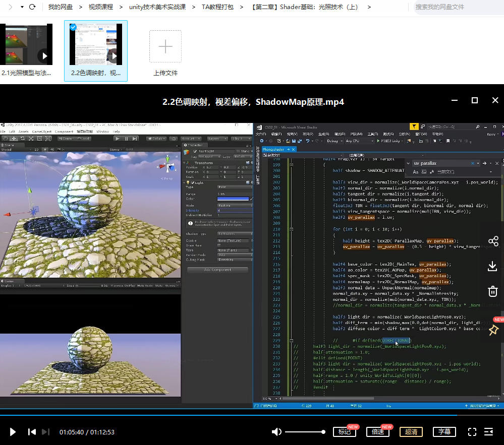
Task: Select Unity's Rotate tool icon
Action: pos(23,139)
